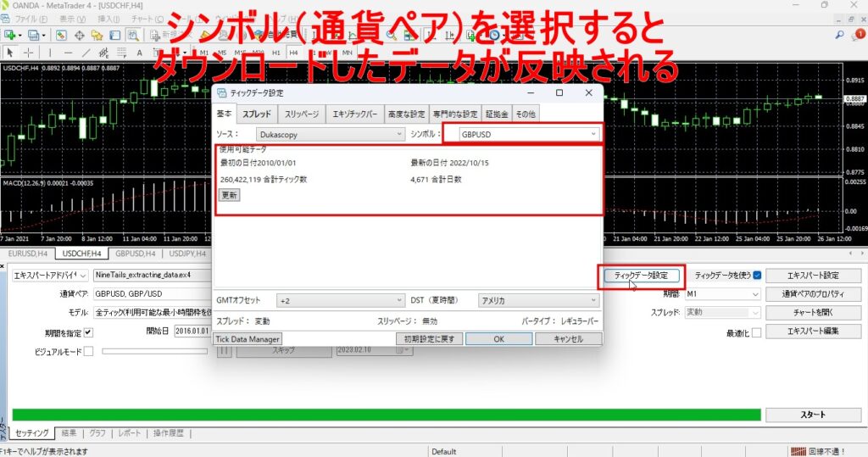The height and width of the screenshot is (457, 868).
Task: Toggle the Terminal panel icon
Action: pos(114,36)
